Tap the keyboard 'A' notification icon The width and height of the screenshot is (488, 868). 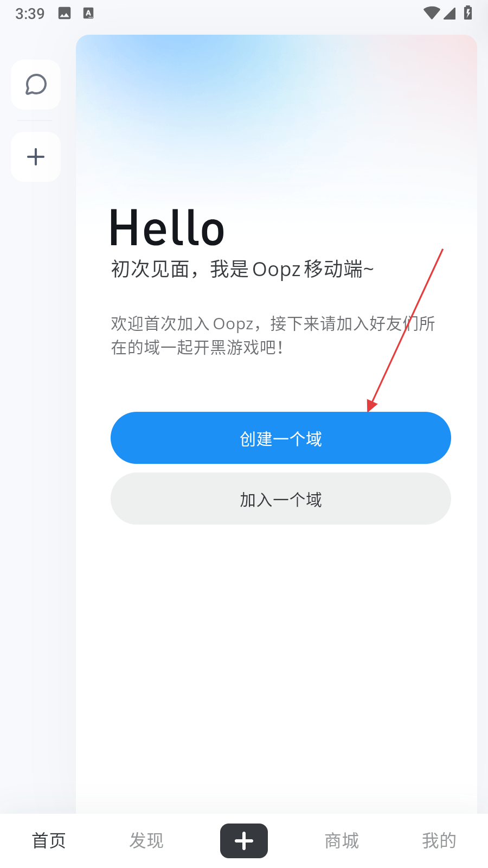(88, 14)
